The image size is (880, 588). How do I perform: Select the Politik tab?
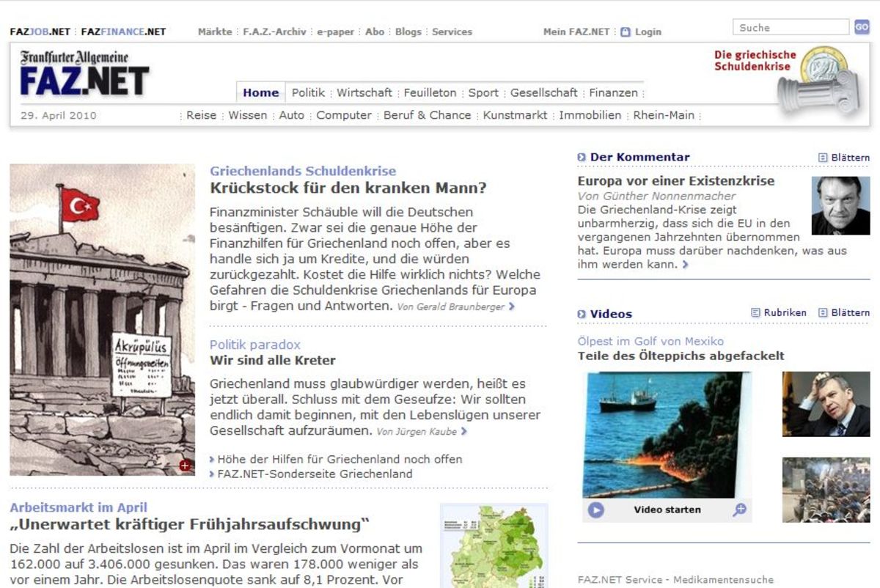tap(308, 92)
